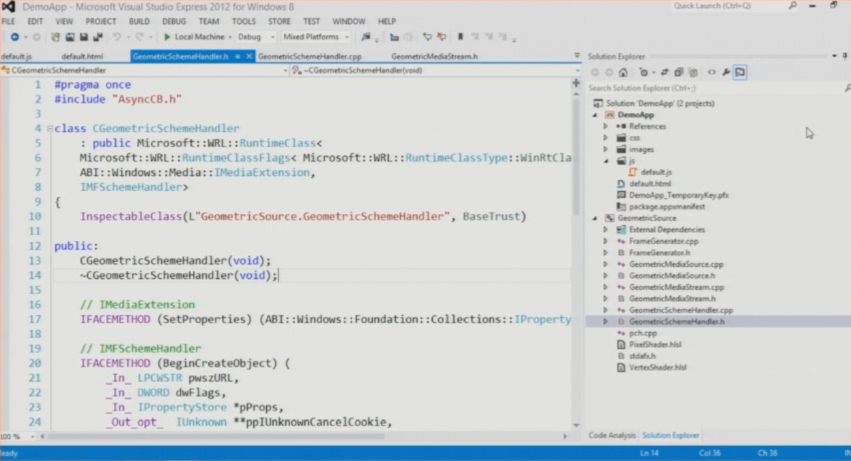
Task: Click the Save All toolbar icon
Action: click(98, 37)
